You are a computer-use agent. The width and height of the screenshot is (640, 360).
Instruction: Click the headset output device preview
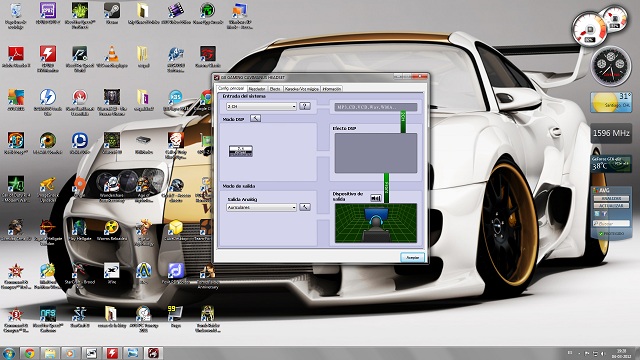point(376,223)
